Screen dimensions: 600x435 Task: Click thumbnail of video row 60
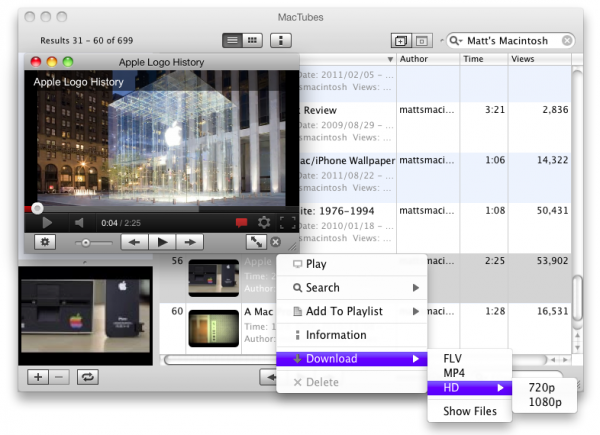tap(214, 329)
